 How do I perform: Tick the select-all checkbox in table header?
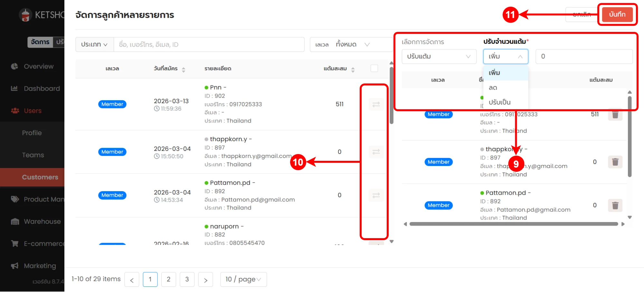pyautogui.click(x=374, y=68)
